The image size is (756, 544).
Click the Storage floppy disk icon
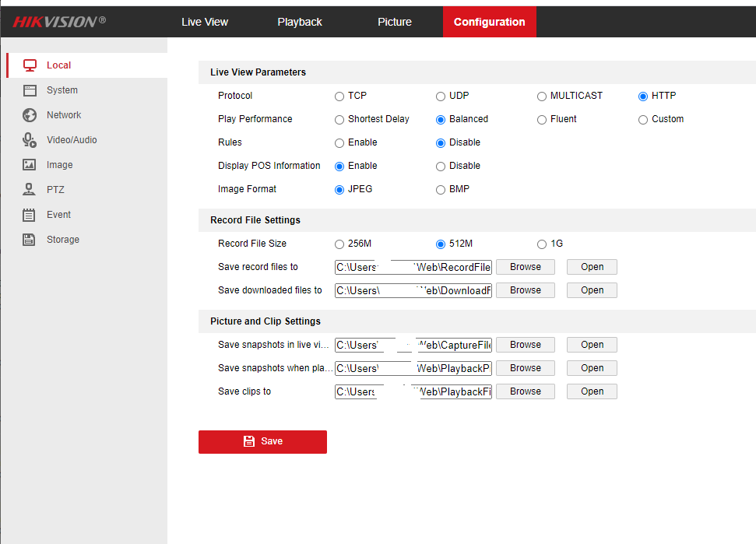point(30,240)
